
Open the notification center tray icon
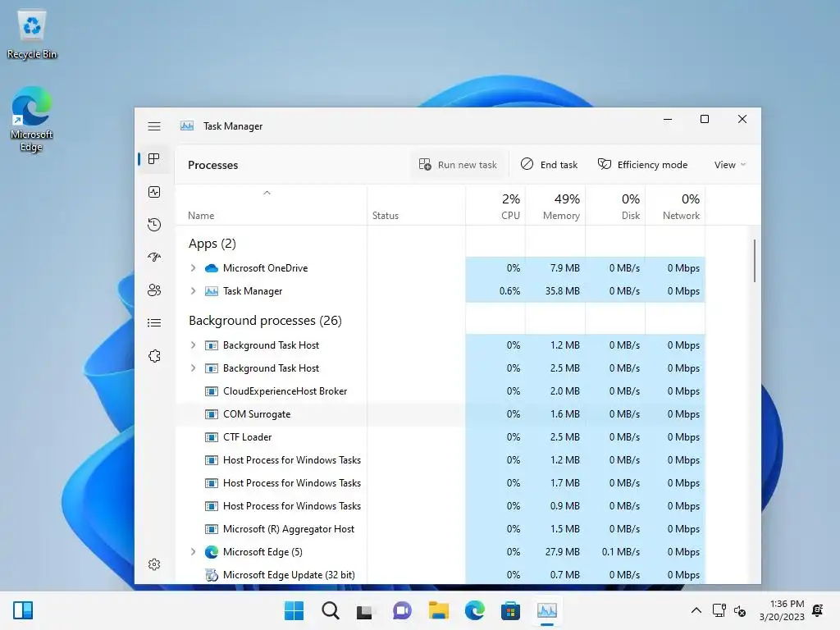click(x=818, y=610)
